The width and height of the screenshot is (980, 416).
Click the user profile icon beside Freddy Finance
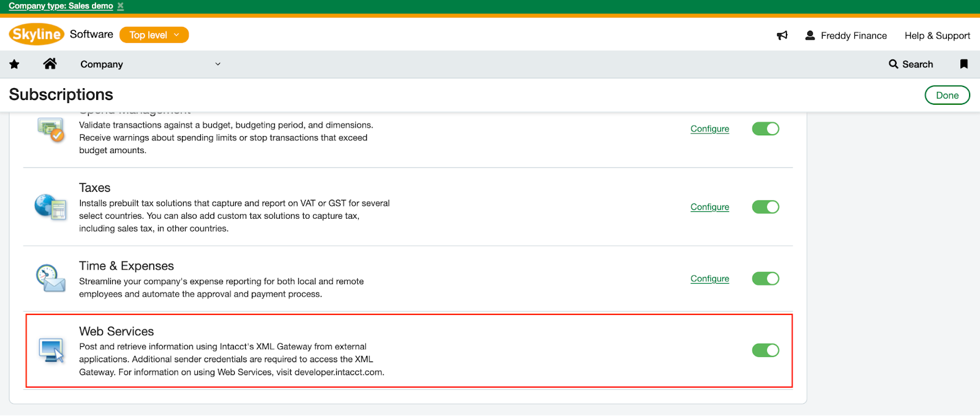pyautogui.click(x=810, y=36)
